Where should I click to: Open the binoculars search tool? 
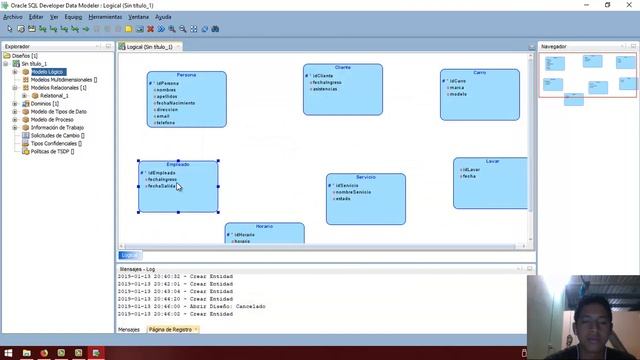(x=216, y=29)
